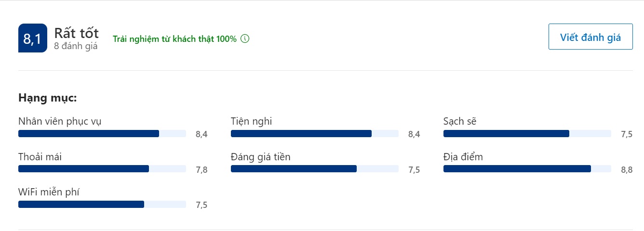This screenshot has height=231, width=644.
Task: Click the Đáng giá tiền rating bar
Action: point(315,168)
